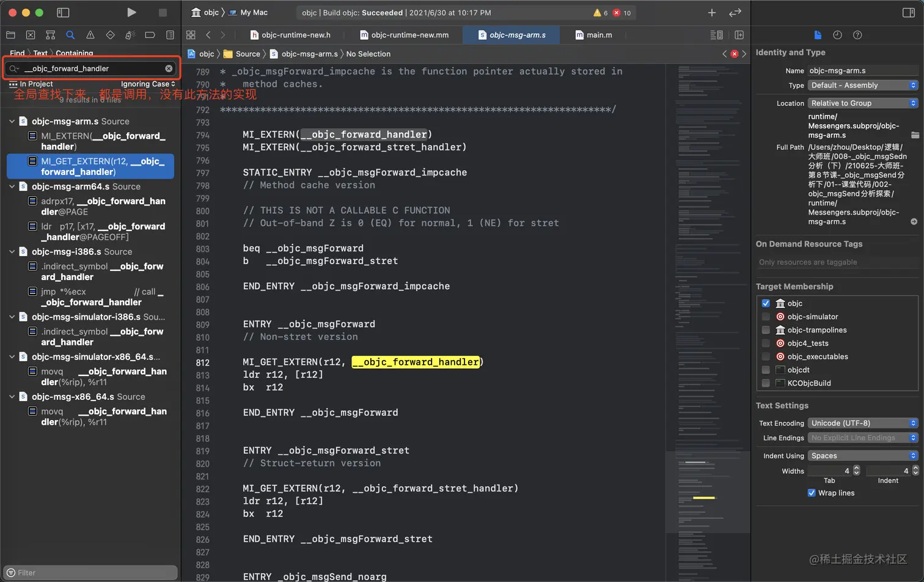924x582 pixels.
Task: Stop the running build
Action: (x=163, y=12)
